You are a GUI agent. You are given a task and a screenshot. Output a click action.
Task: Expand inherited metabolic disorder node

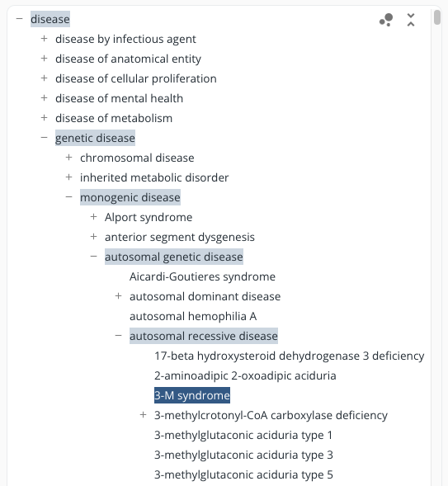tap(68, 177)
